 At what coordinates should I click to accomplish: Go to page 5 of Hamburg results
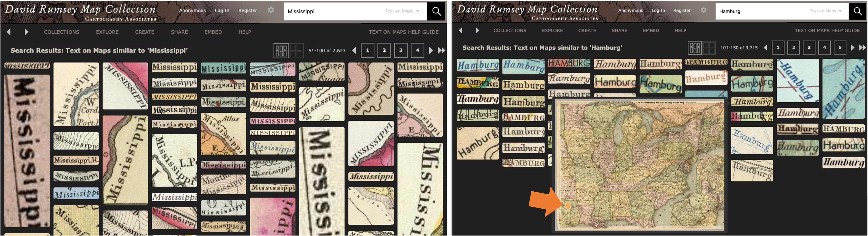pos(840,47)
